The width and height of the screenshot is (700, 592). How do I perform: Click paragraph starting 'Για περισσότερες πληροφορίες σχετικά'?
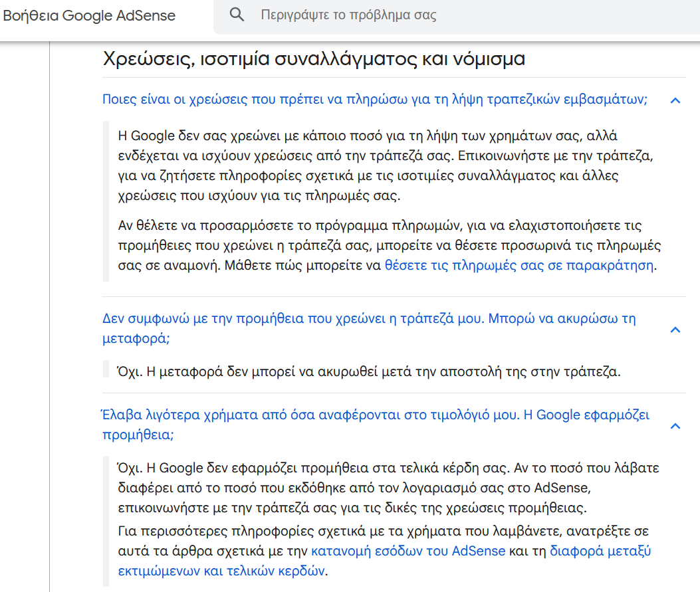point(384,551)
